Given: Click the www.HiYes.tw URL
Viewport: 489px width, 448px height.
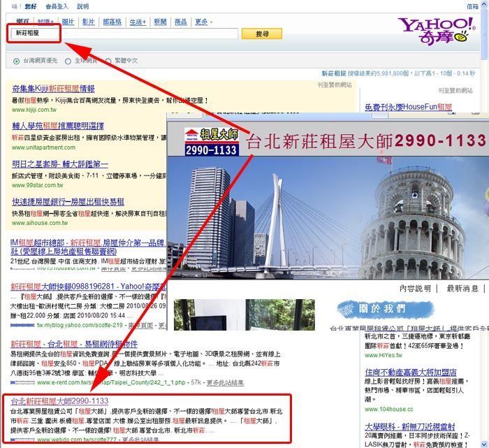Looking at the screenshot, I should [x=384, y=355].
